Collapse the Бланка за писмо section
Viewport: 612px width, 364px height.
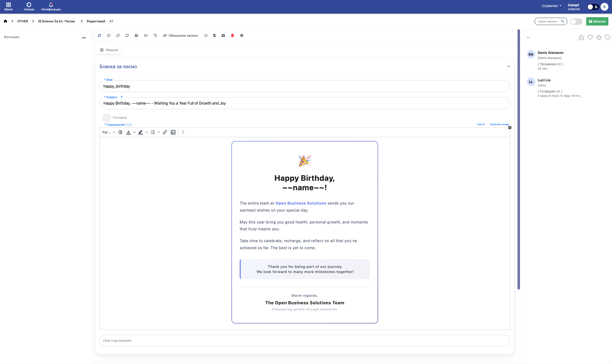coord(509,66)
